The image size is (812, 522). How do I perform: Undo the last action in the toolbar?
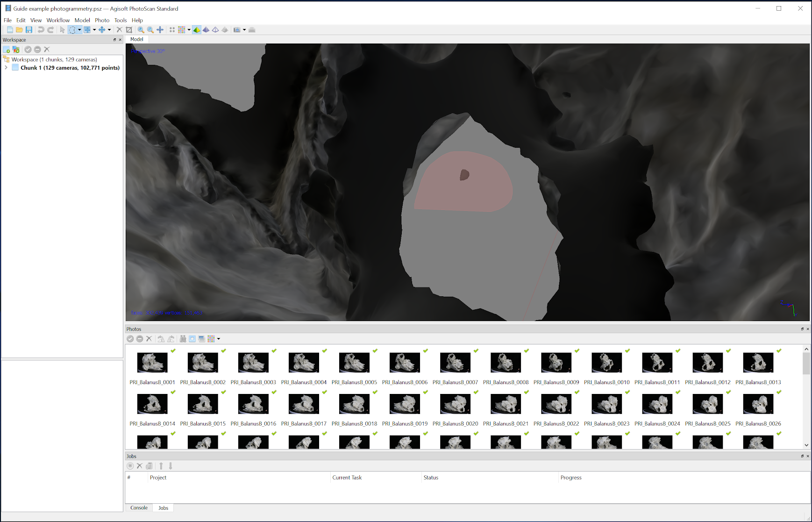click(41, 30)
